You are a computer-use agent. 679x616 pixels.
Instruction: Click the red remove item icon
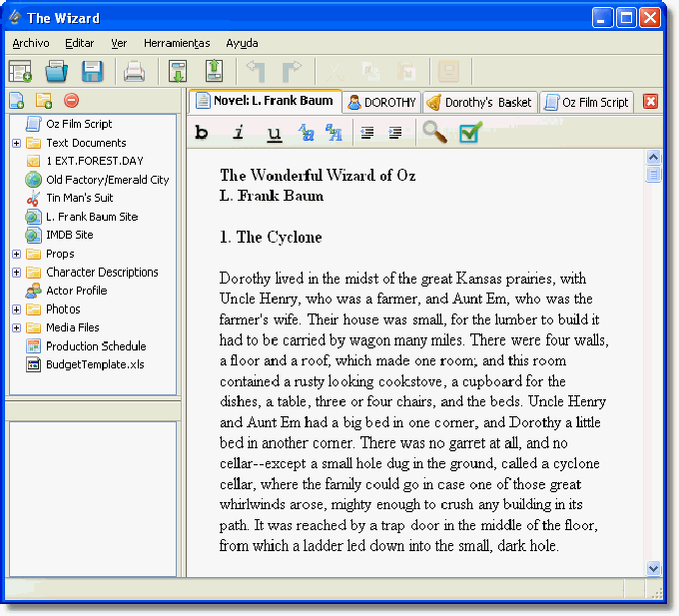pos(72,101)
